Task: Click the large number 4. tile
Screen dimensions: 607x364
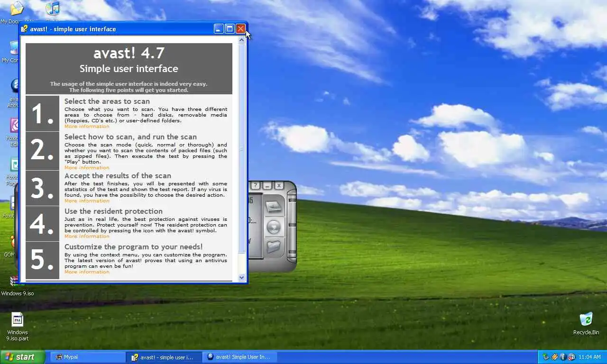Action: [42, 224]
